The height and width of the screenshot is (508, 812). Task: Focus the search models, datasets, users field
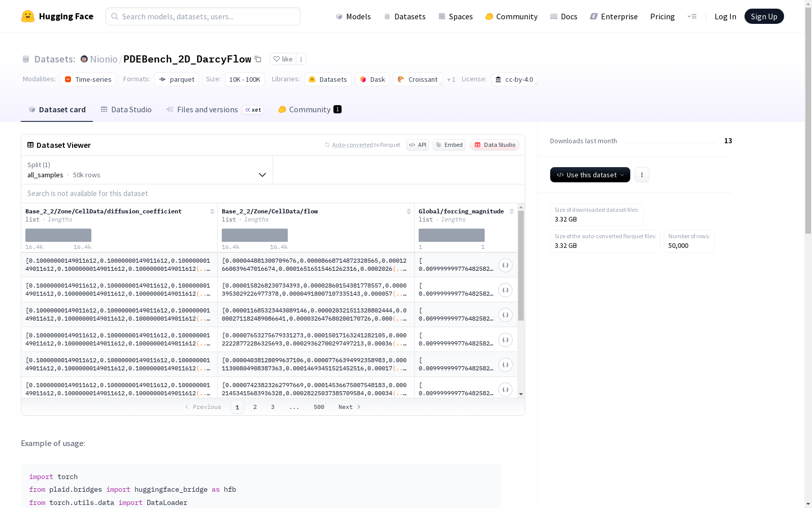(203, 16)
